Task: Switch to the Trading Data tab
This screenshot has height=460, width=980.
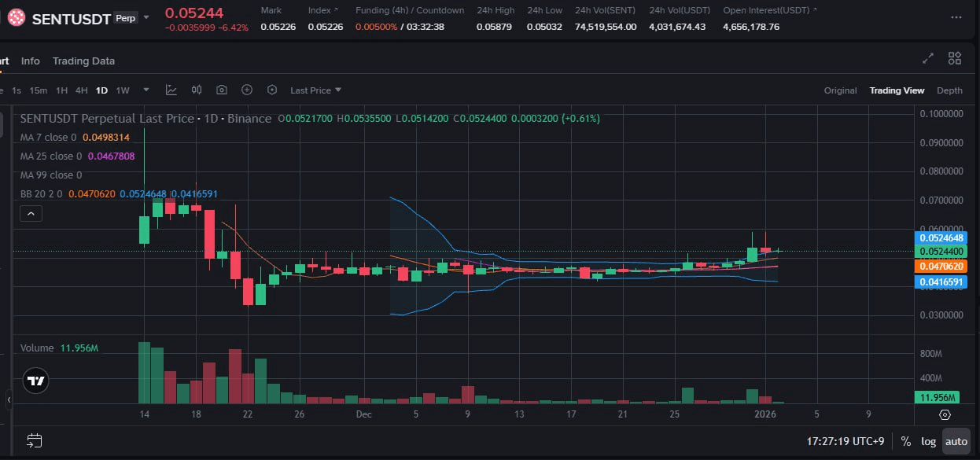Action: pyautogui.click(x=83, y=61)
